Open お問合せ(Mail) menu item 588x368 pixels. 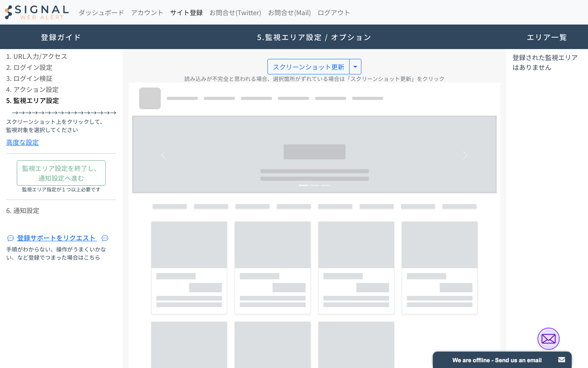289,13
